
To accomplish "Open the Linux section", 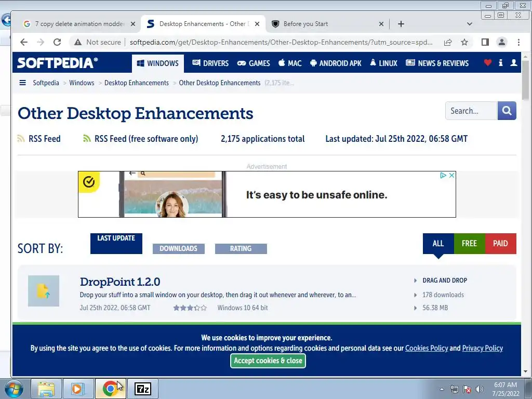I will [383, 63].
